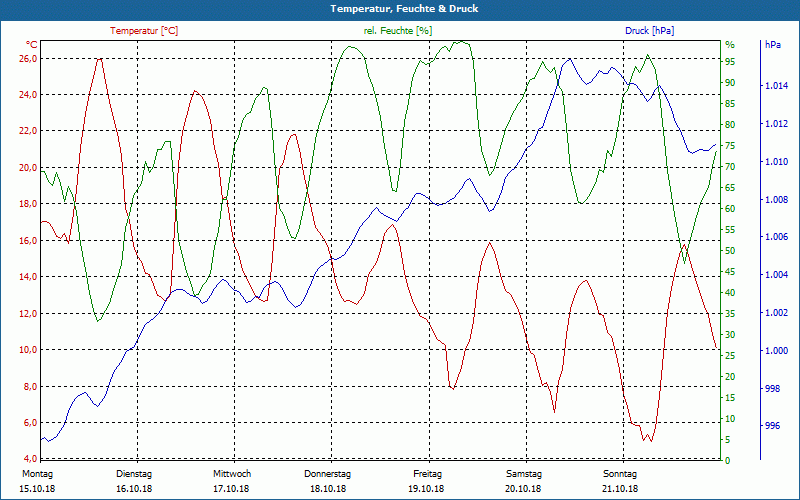Select the red 'Temperatur [°C]' legend label
This screenshot has width=800, height=500.
pyautogui.click(x=144, y=31)
